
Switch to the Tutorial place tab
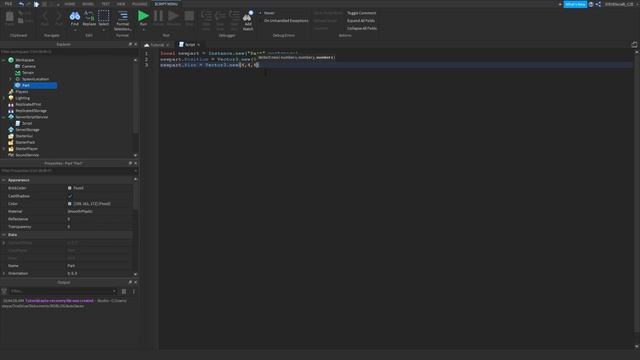(x=157, y=44)
